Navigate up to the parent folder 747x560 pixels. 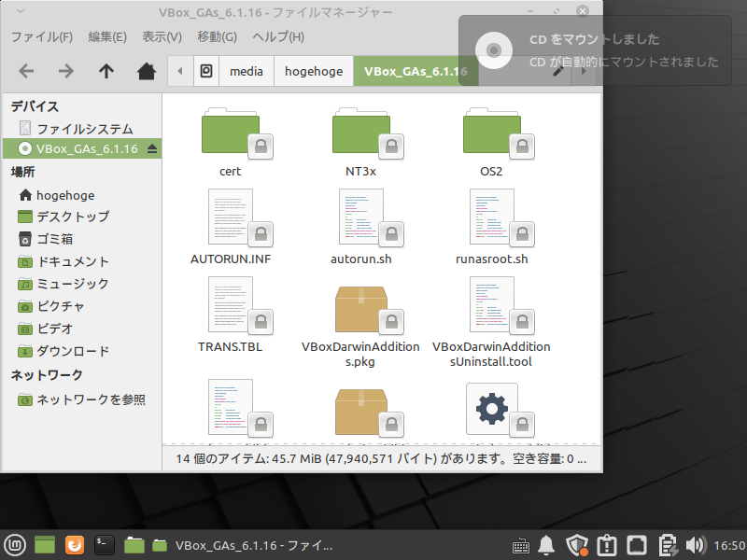[106, 72]
